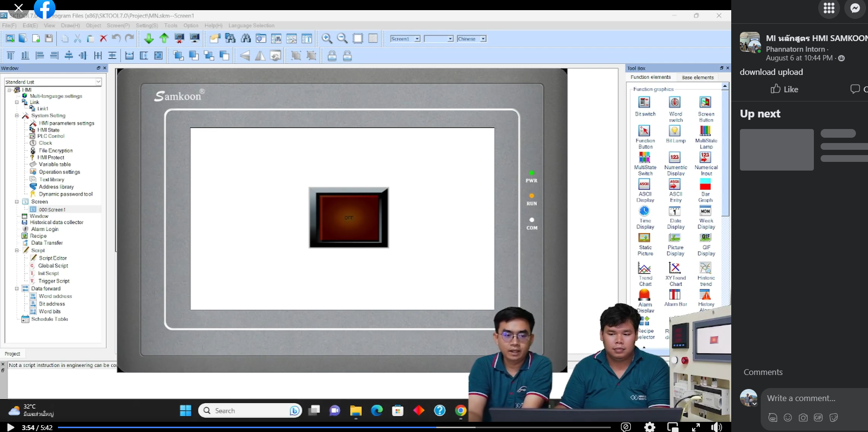Viewport: 868px width, 432px height.
Task: Collapse the System Setting tree node
Action: 17,115
